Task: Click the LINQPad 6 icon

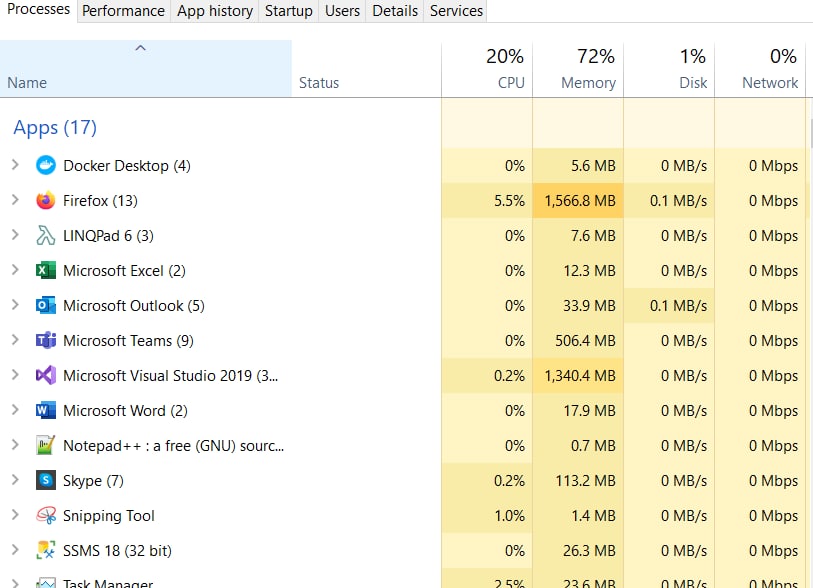Action: click(x=46, y=235)
